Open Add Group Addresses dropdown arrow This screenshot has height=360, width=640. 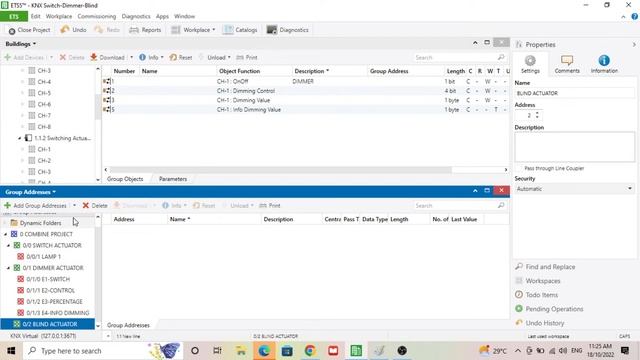coord(74,205)
